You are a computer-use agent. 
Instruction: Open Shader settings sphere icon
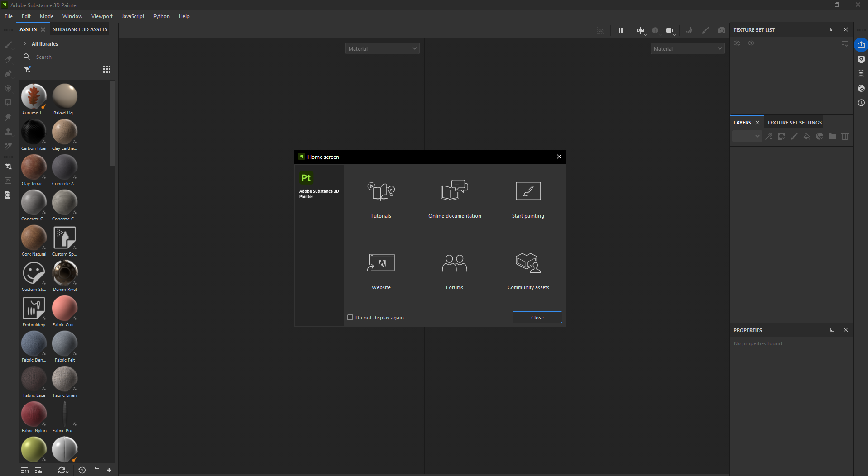pyautogui.click(x=861, y=88)
